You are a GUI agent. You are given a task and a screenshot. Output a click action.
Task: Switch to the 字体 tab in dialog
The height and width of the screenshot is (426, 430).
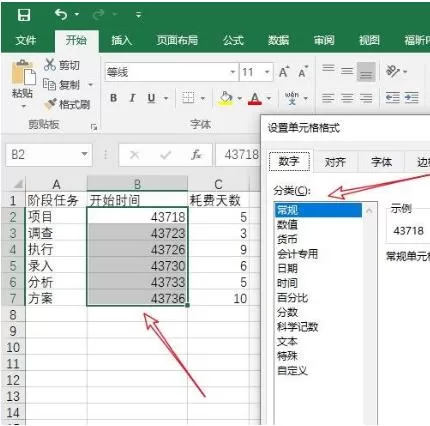point(382,162)
